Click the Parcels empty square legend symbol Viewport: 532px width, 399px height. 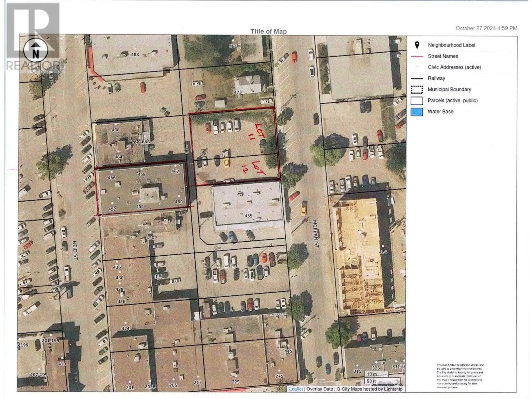417,100
